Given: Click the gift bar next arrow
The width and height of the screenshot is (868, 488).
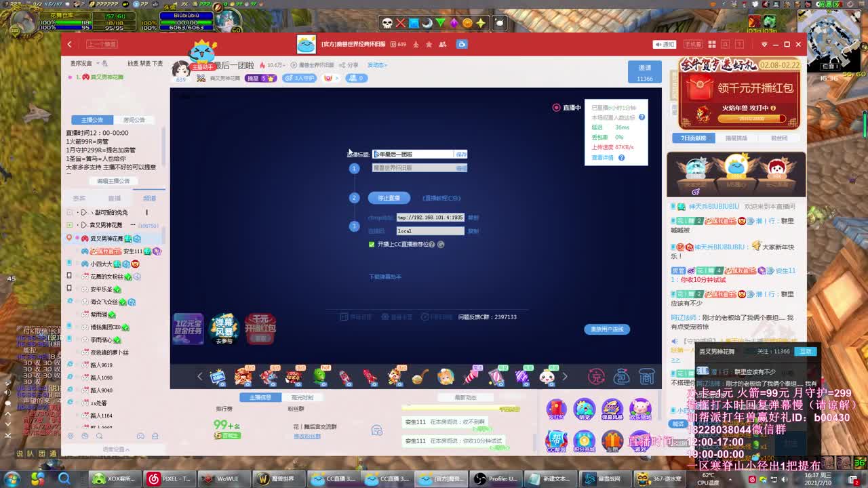Looking at the screenshot, I should pyautogui.click(x=564, y=377).
